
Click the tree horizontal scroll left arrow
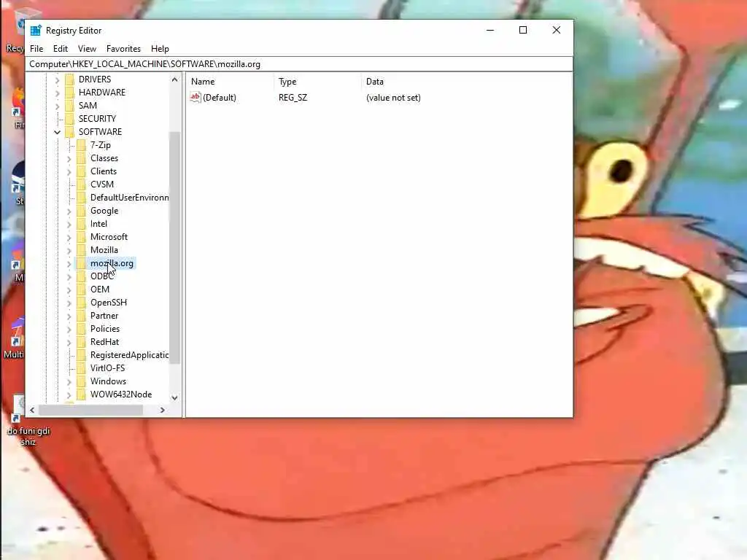pos(32,410)
